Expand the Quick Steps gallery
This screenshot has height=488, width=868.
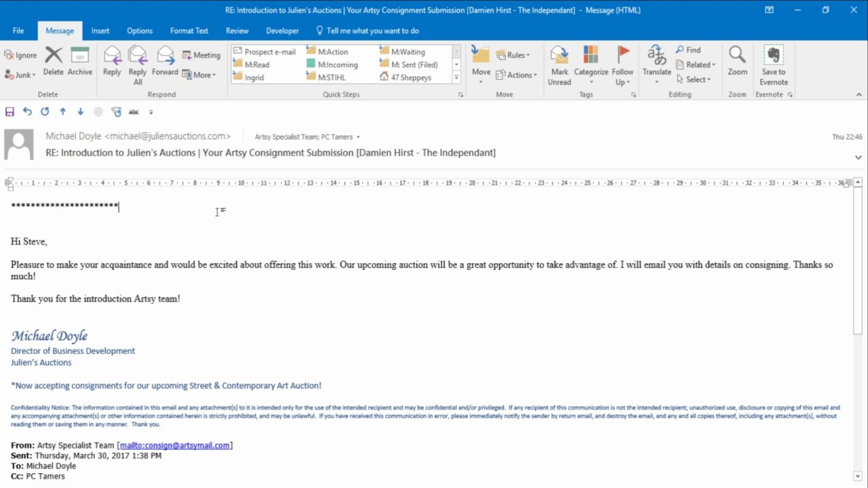[x=456, y=77]
